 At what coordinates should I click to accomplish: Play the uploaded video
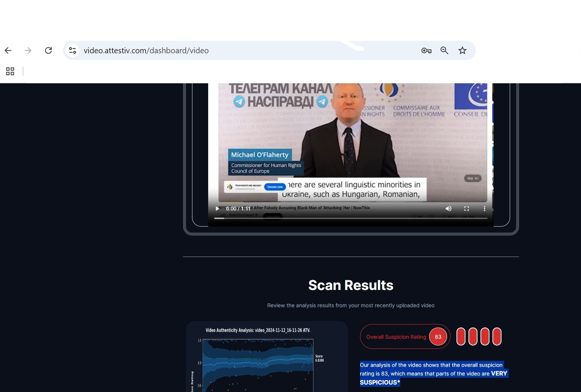217,209
